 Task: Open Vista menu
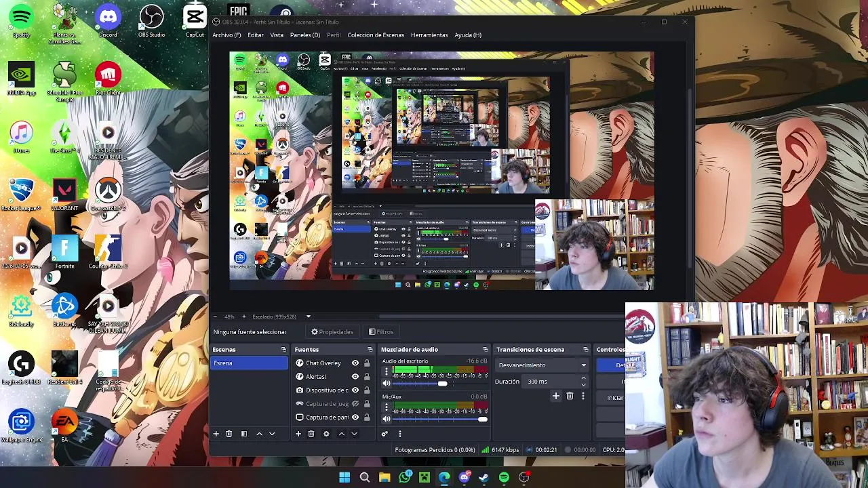(277, 35)
